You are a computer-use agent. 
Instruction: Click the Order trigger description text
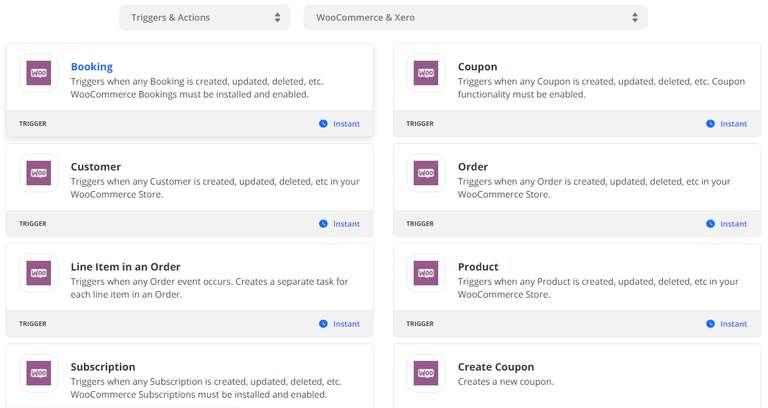tap(594, 188)
